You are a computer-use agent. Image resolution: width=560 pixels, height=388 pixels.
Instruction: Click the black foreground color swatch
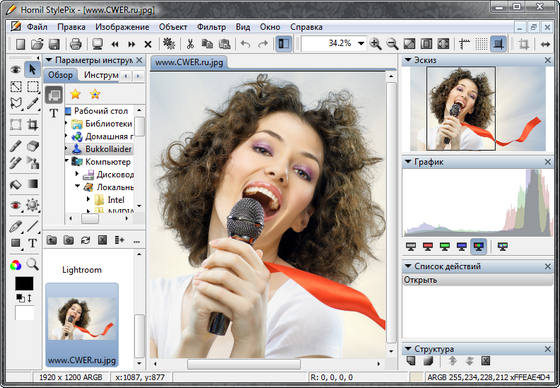coord(24,283)
